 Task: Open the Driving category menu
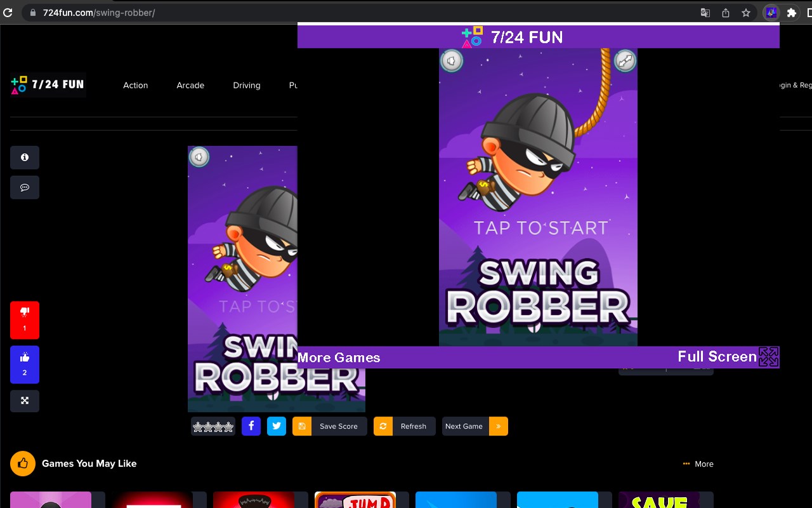coord(247,85)
